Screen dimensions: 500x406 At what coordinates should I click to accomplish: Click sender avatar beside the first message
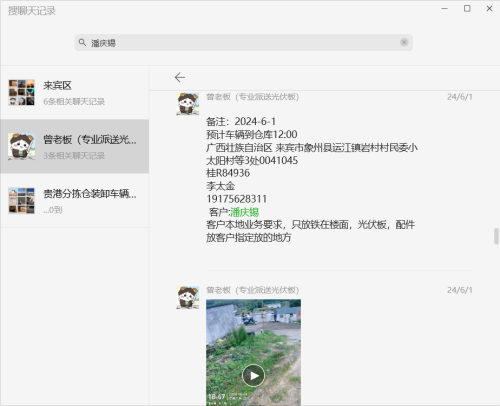(188, 104)
